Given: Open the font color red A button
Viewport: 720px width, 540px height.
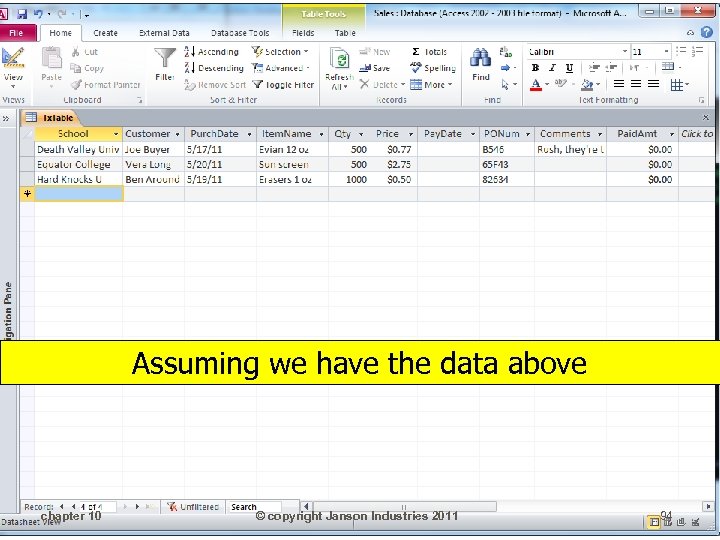Looking at the screenshot, I should [535, 84].
